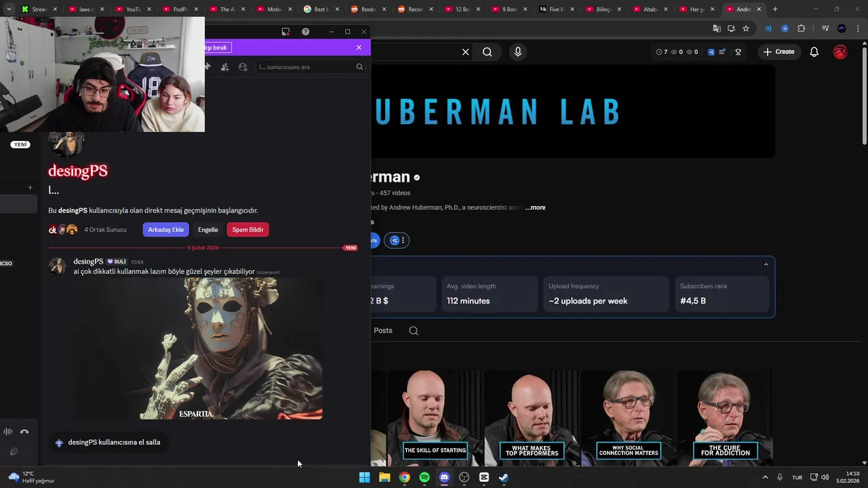The image size is (868, 488).
Task: Start YouTube voice search with microphone
Action: 518,52
